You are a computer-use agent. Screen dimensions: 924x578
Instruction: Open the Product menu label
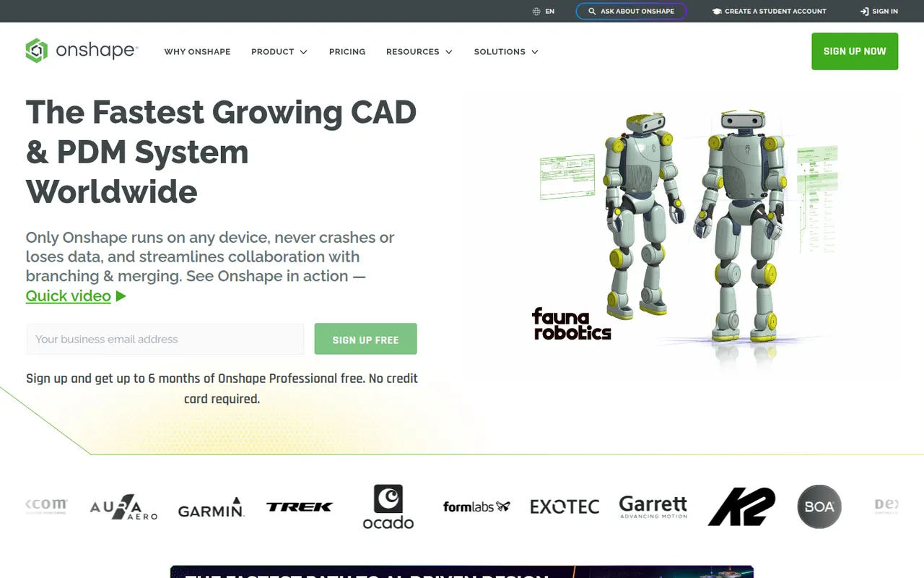coord(273,52)
